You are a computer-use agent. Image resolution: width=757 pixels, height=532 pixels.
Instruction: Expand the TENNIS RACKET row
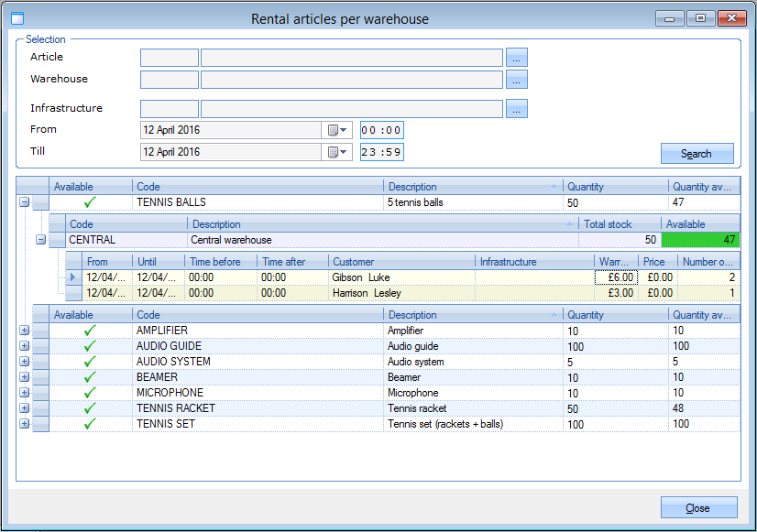click(x=25, y=408)
